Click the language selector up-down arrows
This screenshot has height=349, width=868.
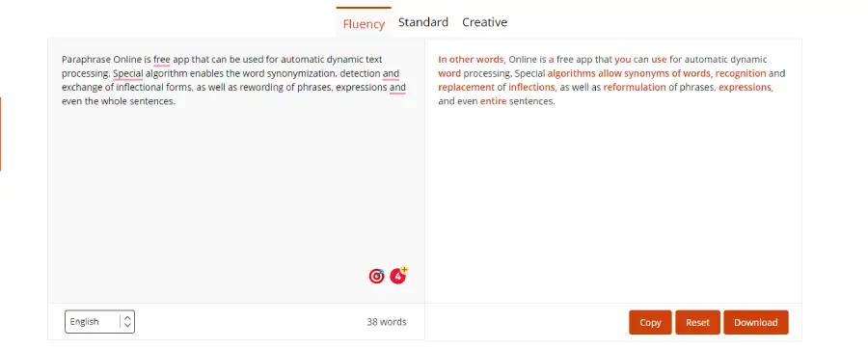(x=127, y=322)
